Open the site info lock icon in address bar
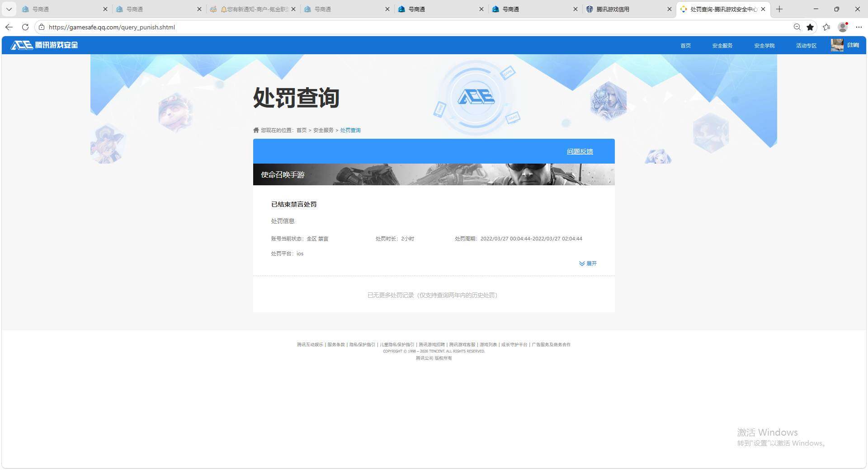The height and width of the screenshot is (470, 868). click(x=41, y=27)
